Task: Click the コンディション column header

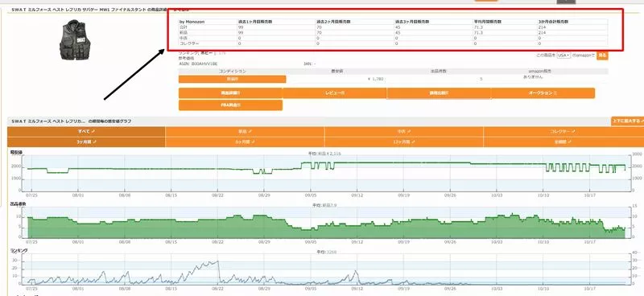Action: (232, 72)
